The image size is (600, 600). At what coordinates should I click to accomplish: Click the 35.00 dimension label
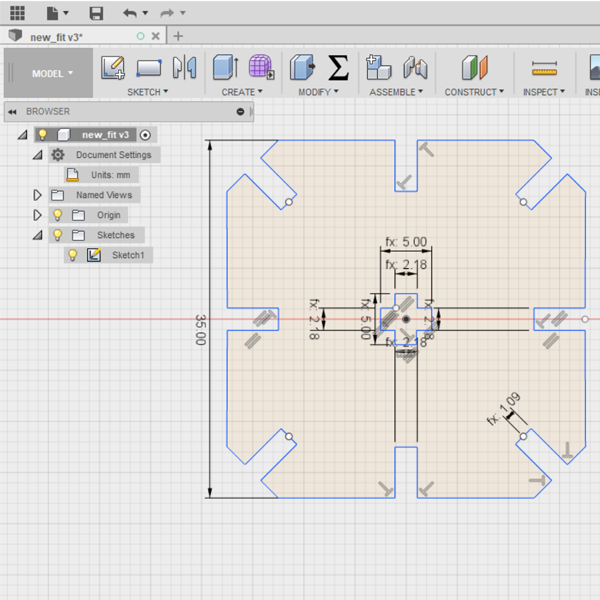tap(201, 330)
